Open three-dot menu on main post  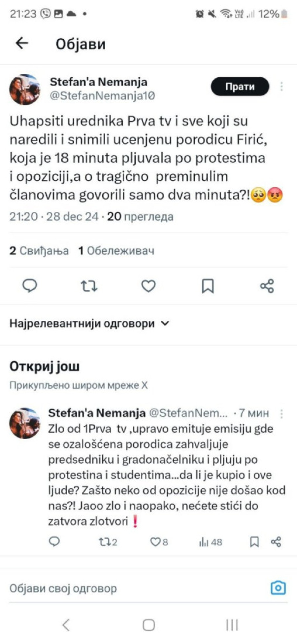pyautogui.click(x=281, y=87)
